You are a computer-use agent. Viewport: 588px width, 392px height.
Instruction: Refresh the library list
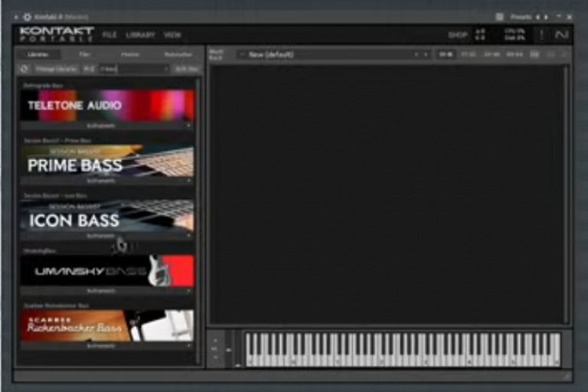[x=24, y=69]
